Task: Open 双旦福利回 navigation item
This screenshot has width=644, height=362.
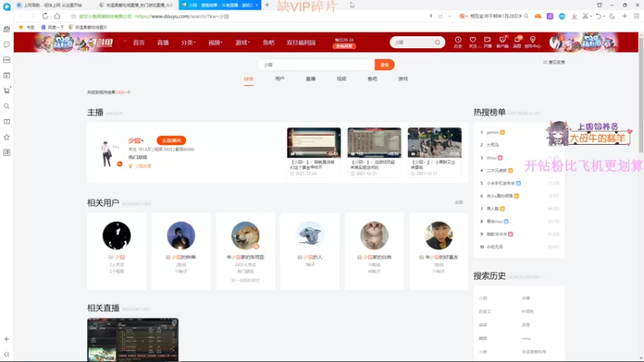Action: [301, 43]
